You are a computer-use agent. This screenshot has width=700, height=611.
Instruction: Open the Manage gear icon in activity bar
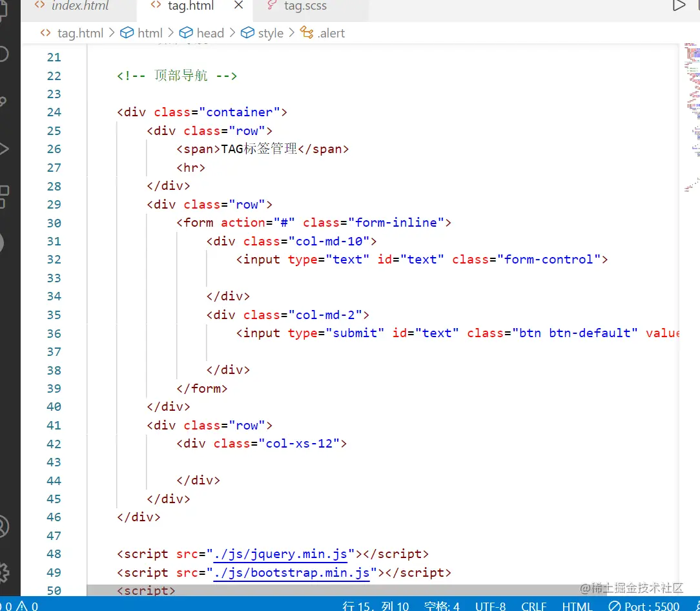(x=4, y=572)
